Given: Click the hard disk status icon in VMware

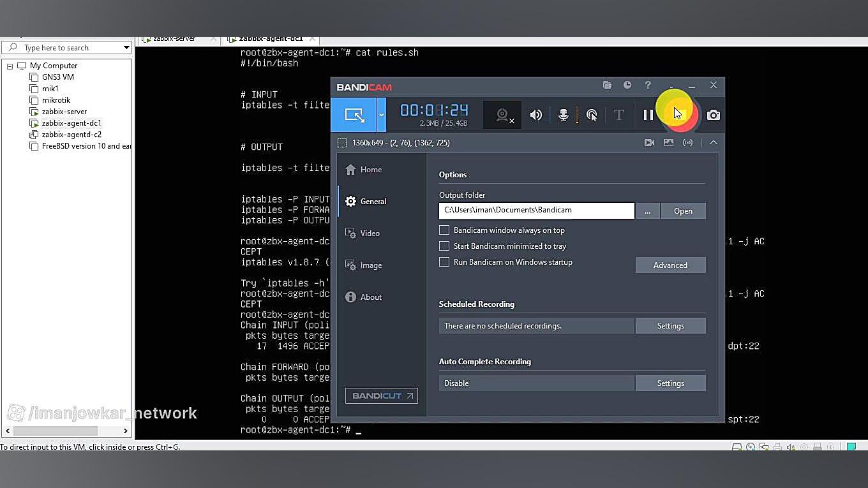Looking at the screenshot, I should [x=737, y=447].
